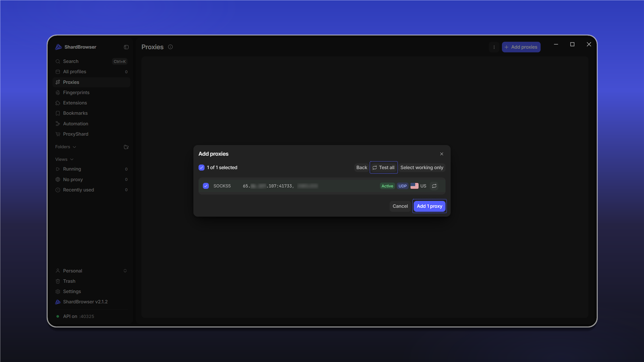Open the Trash
The image size is (644, 362).
click(91, 281)
